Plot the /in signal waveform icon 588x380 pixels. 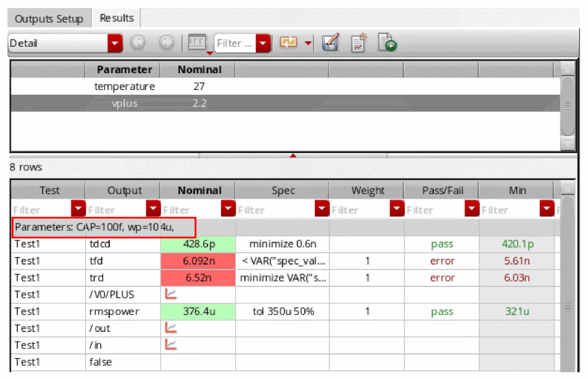click(x=170, y=345)
